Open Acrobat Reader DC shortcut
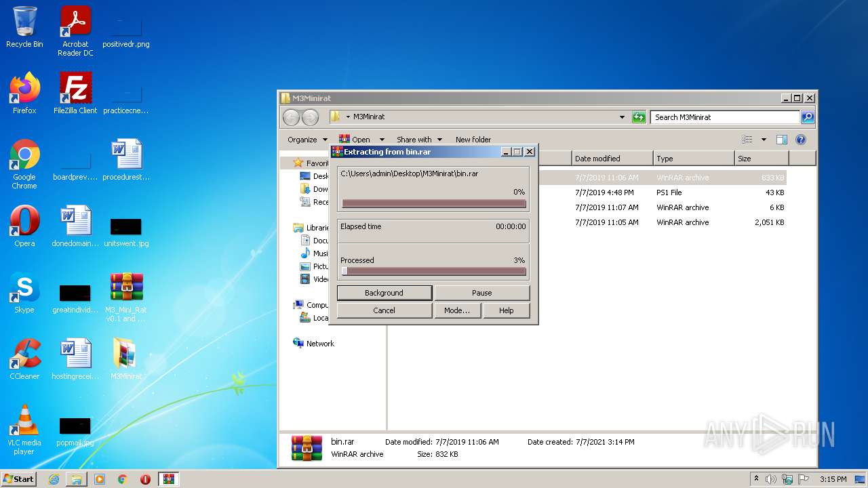The image size is (868, 488). click(75, 31)
